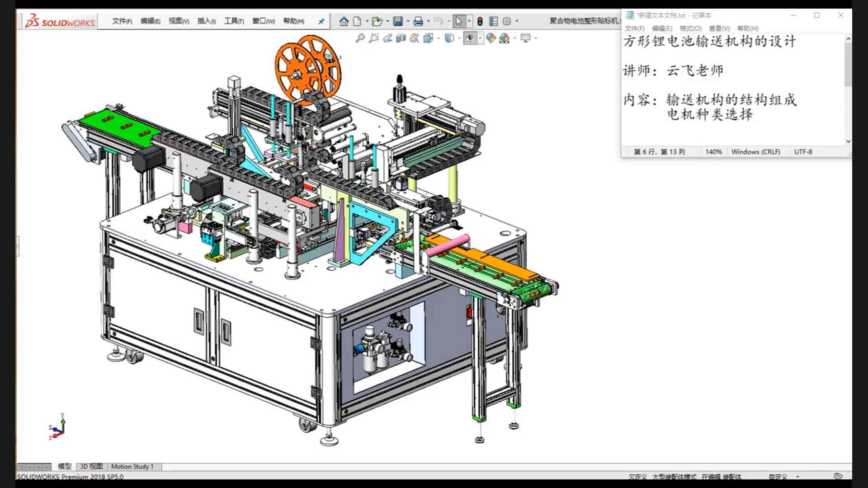Open Options with the gear icon
The height and width of the screenshot is (488, 868).
point(507,21)
